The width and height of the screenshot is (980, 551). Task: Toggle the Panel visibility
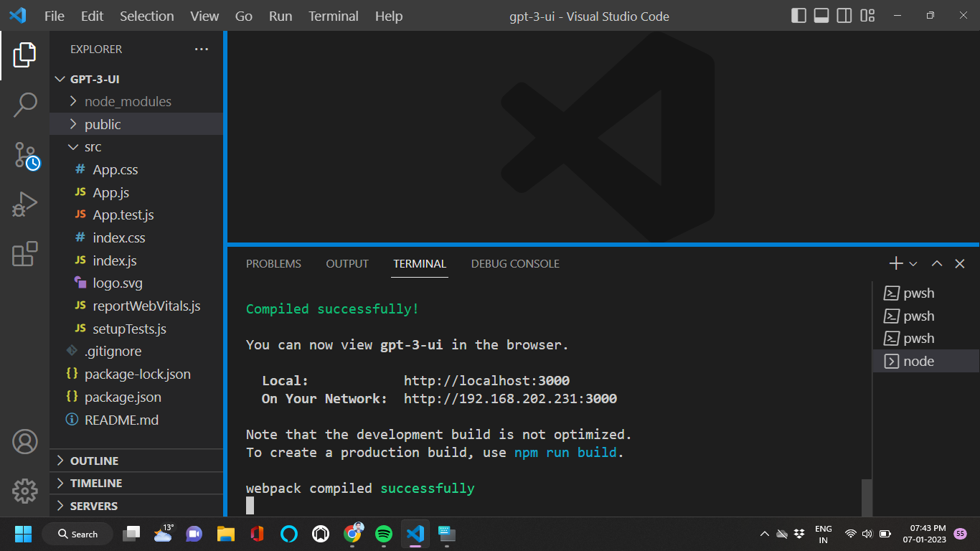821,14
